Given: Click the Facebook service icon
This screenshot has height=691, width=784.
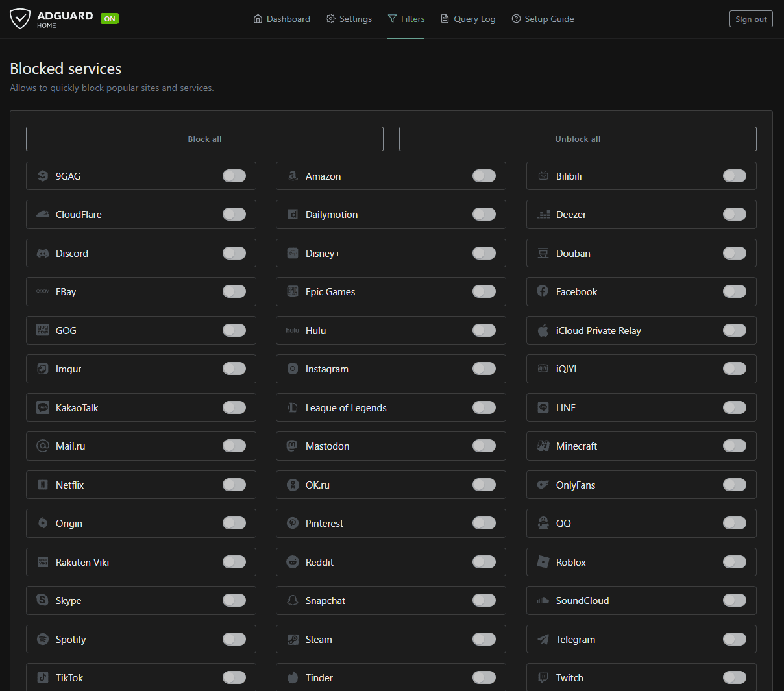Looking at the screenshot, I should tap(543, 291).
